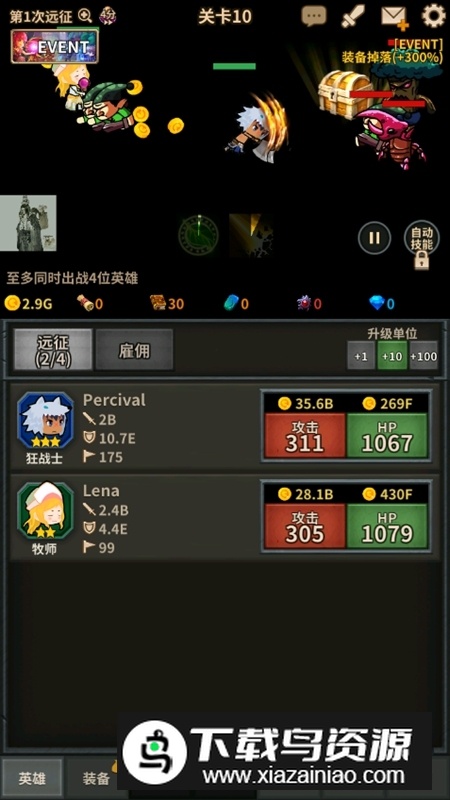
Task: Toggle the locked auto skill button
Action: [x=421, y=243]
